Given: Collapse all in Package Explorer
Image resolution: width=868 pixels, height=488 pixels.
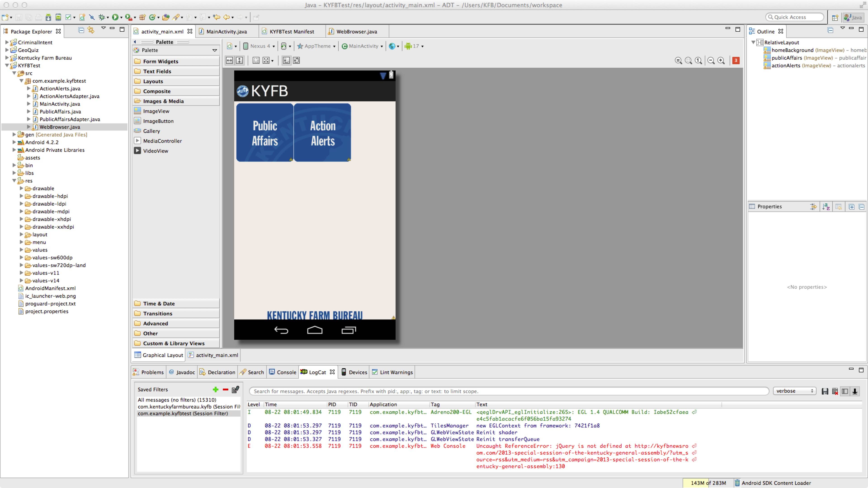Looking at the screenshot, I should [x=81, y=30].
